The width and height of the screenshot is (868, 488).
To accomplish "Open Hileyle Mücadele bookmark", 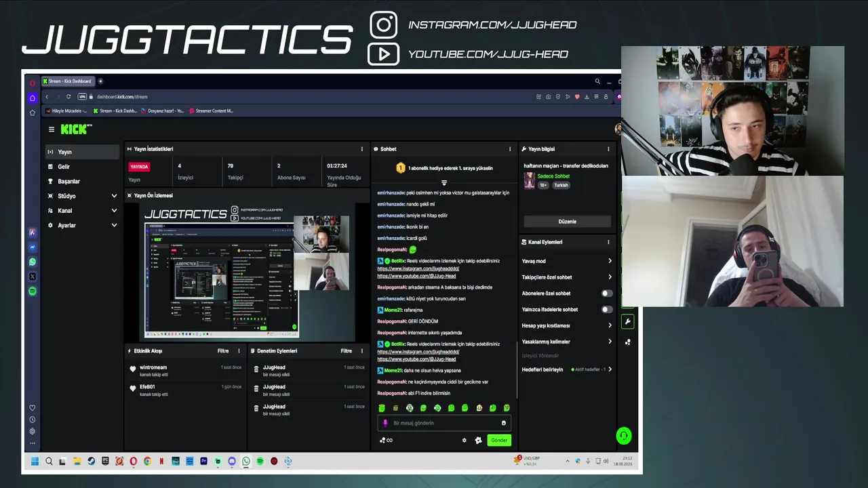I will pyautogui.click(x=66, y=111).
